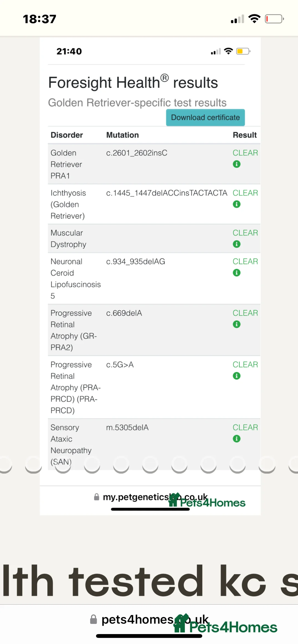
Task: Tap info icon for Sensory Ataxic Neuropathy
Action: click(x=236, y=439)
